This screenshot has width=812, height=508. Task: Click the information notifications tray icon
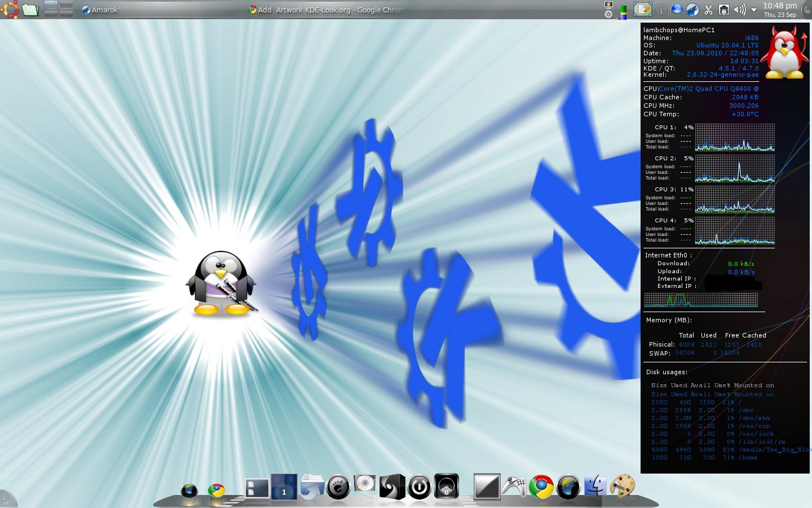(x=661, y=10)
